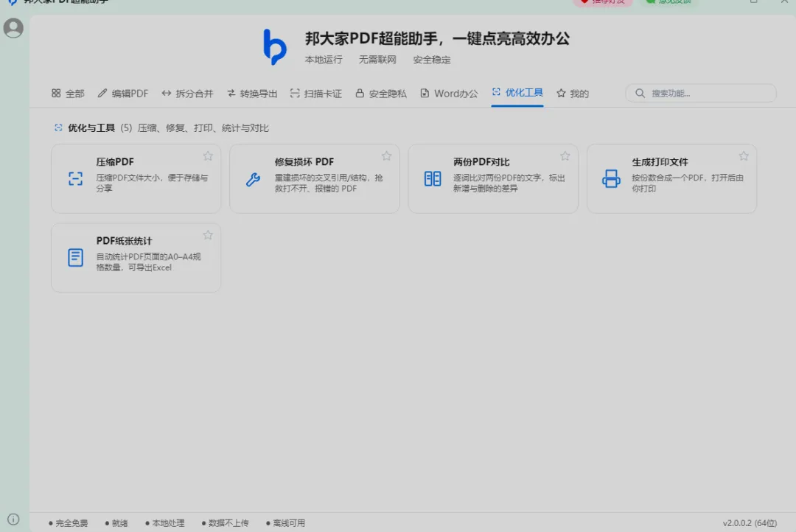796x532 pixels.
Task: Go to the Word办公 tab
Action: coord(449,94)
